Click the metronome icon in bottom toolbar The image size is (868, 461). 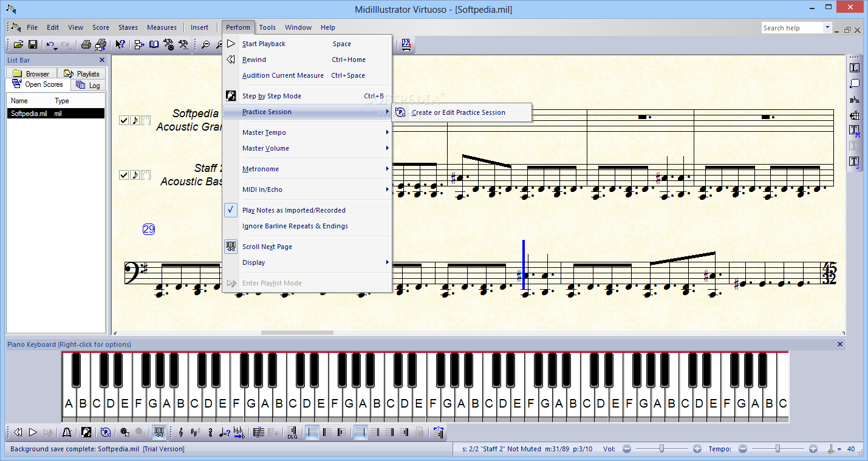67,432
